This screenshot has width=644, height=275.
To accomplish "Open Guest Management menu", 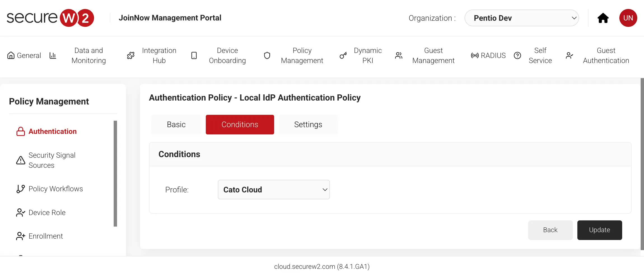I will tap(433, 55).
